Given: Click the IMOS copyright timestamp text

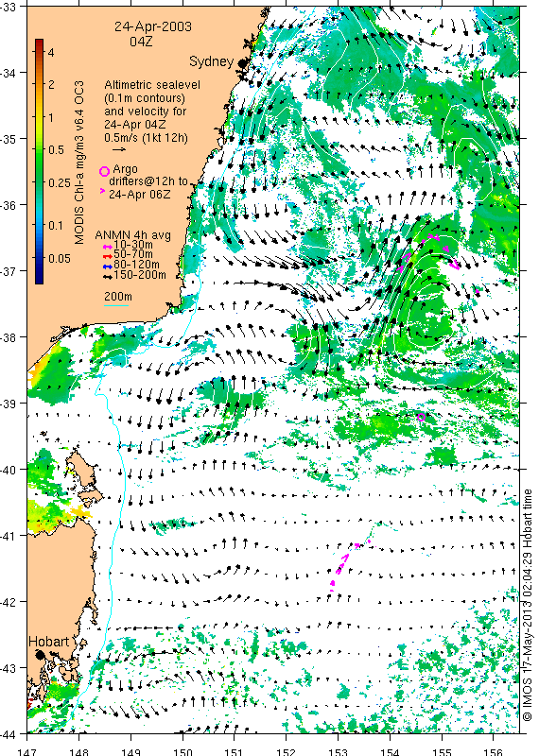Looking at the screenshot, I should tap(528, 605).
